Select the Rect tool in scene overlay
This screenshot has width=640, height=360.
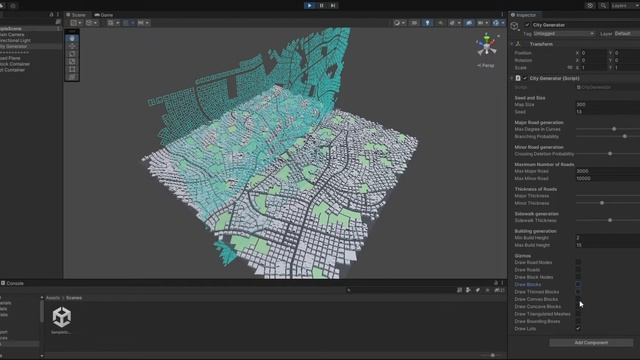click(72, 69)
